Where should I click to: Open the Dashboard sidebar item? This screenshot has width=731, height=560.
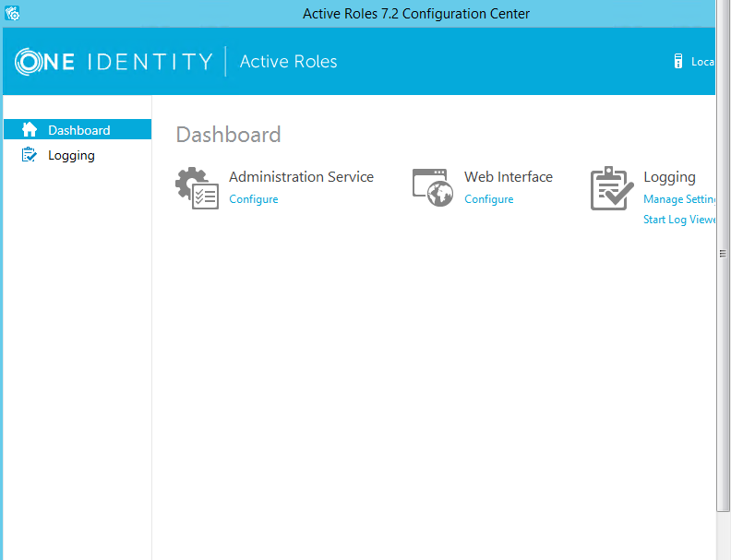[78, 129]
